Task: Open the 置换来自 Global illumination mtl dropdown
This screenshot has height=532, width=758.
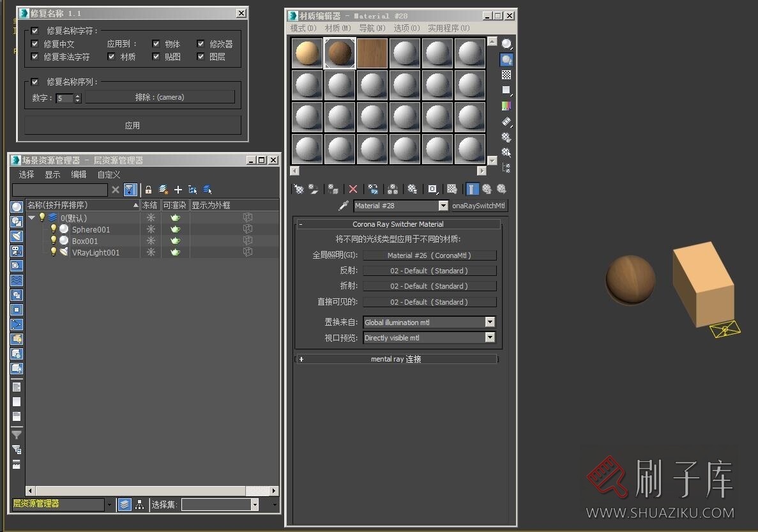Action: (x=490, y=323)
